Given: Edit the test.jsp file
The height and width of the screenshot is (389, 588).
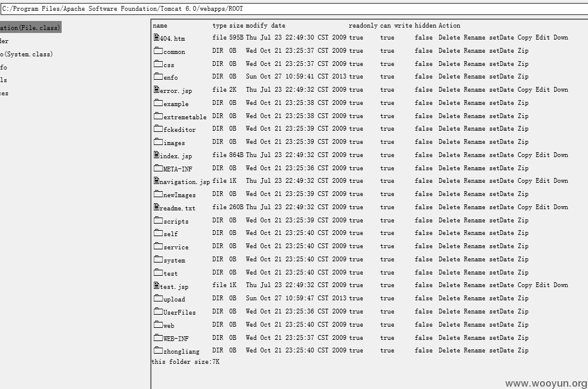Looking at the screenshot, I should 542,285.
